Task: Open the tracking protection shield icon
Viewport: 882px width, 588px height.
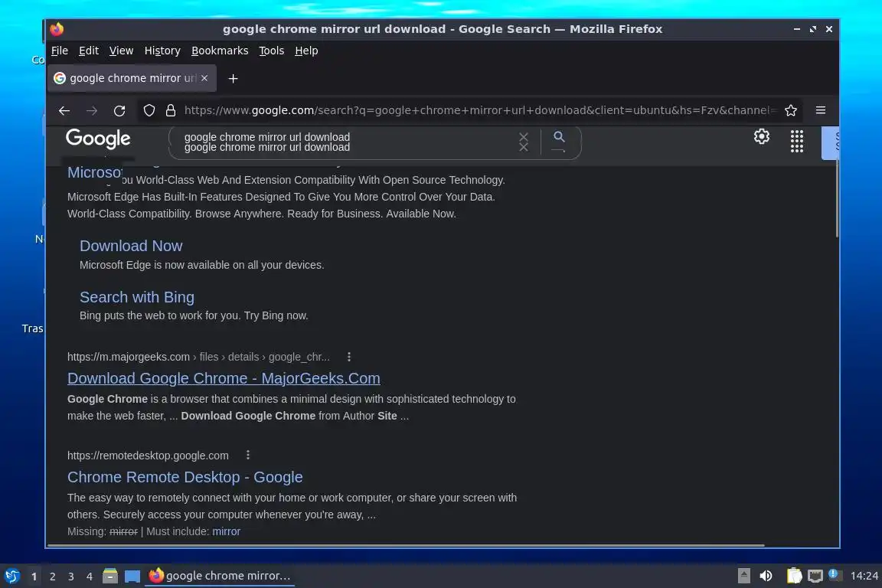Action: 149,111
